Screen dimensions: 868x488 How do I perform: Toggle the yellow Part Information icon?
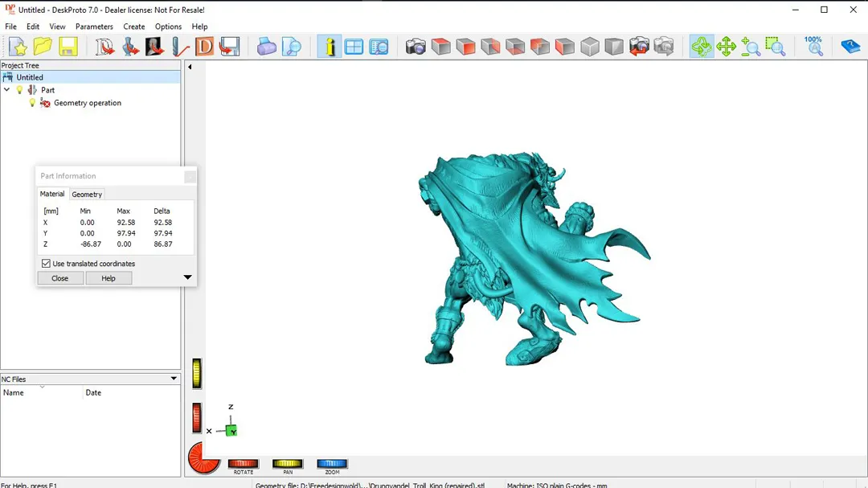(x=330, y=47)
